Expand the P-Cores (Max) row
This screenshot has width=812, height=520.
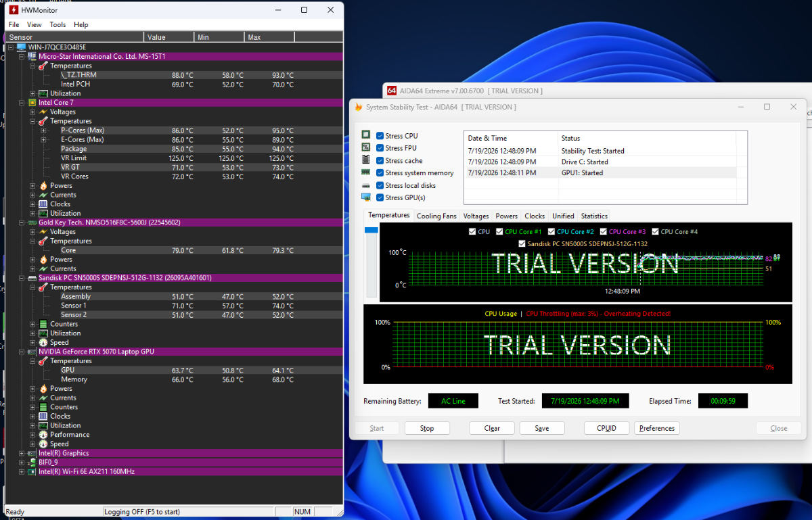click(x=43, y=131)
